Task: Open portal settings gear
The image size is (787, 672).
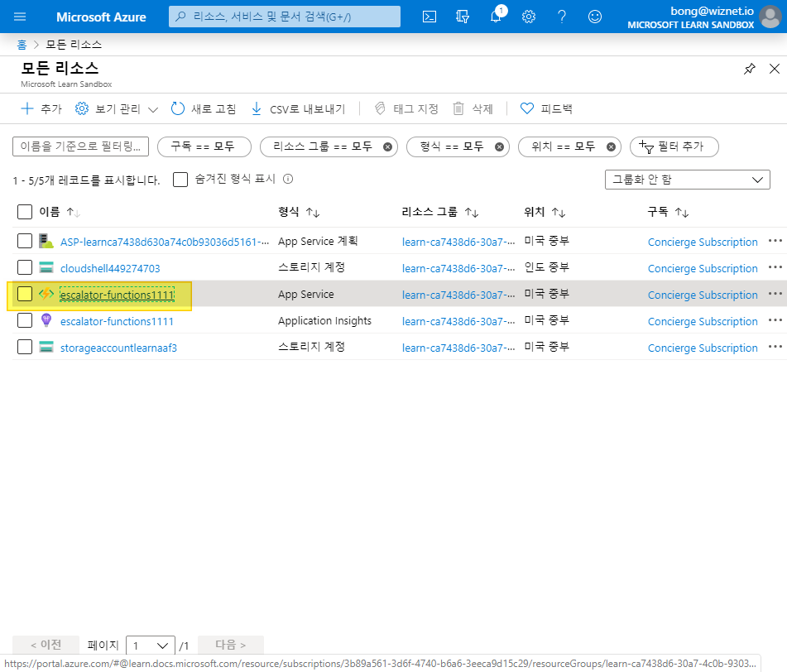Action: [x=529, y=17]
